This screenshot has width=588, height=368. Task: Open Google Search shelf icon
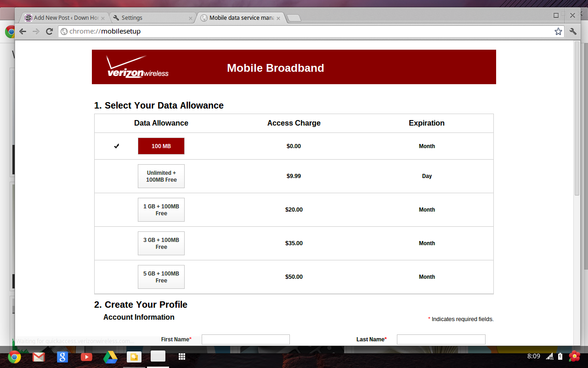click(62, 356)
